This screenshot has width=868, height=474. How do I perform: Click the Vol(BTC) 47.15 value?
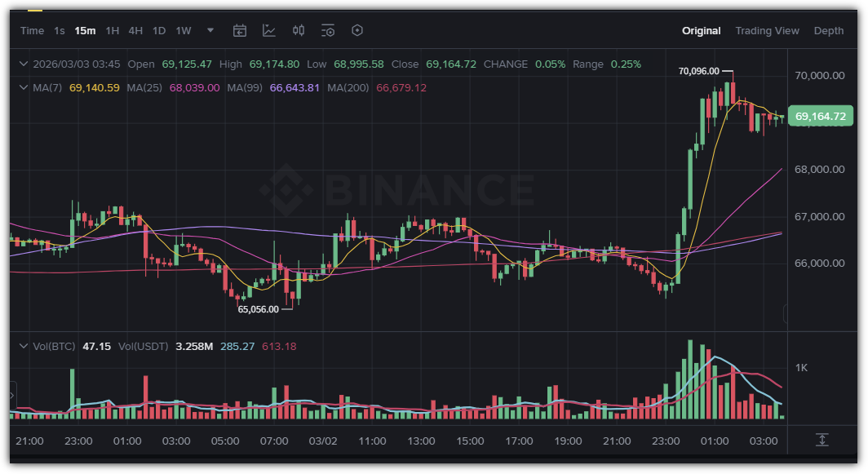tap(96, 347)
